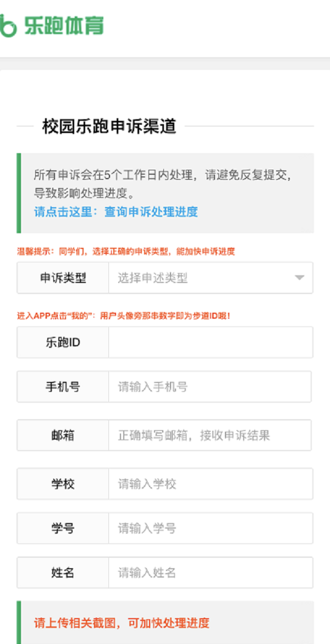
Task: Click the 申诉类型 field label
Action: [63, 278]
